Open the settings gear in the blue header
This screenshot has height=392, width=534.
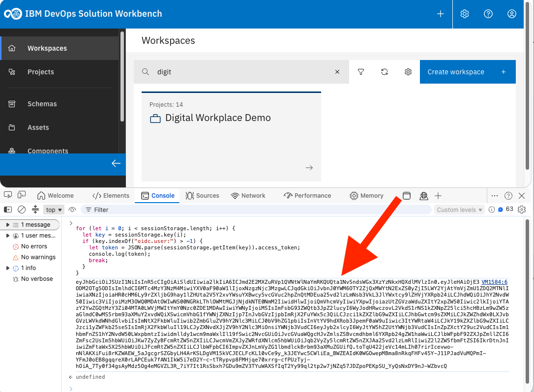point(465,14)
